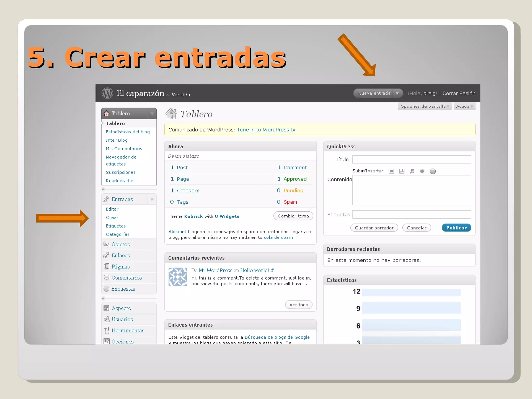The height and width of the screenshot is (399, 532).
Task: Open the Spam comments link
Action: tap(290, 202)
